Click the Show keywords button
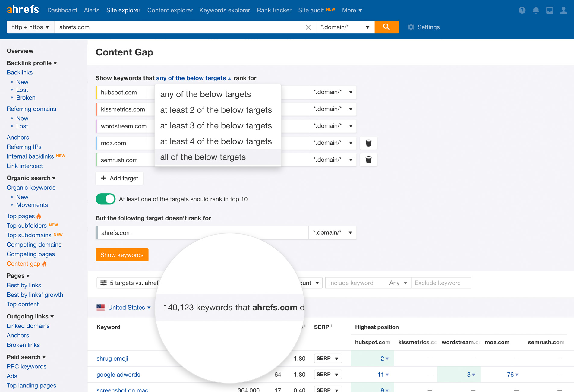Screen dimensions: 574x392 122,255
